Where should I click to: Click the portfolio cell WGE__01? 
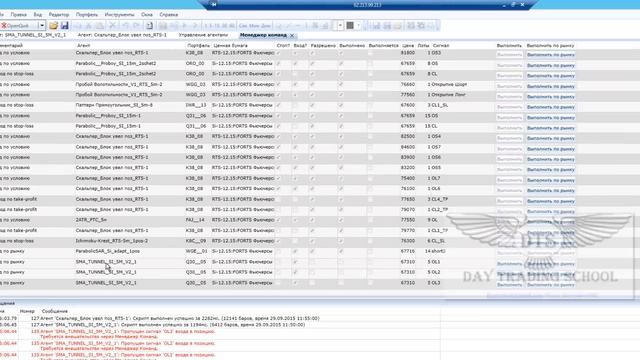click(x=196, y=251)
